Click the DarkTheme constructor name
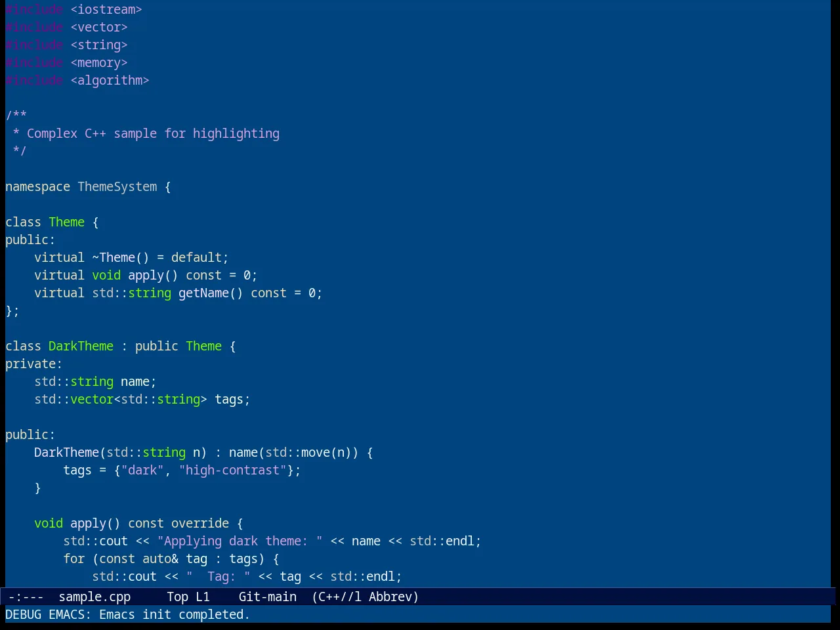Viewport: 840px width, 630px height. coord(66,452)
